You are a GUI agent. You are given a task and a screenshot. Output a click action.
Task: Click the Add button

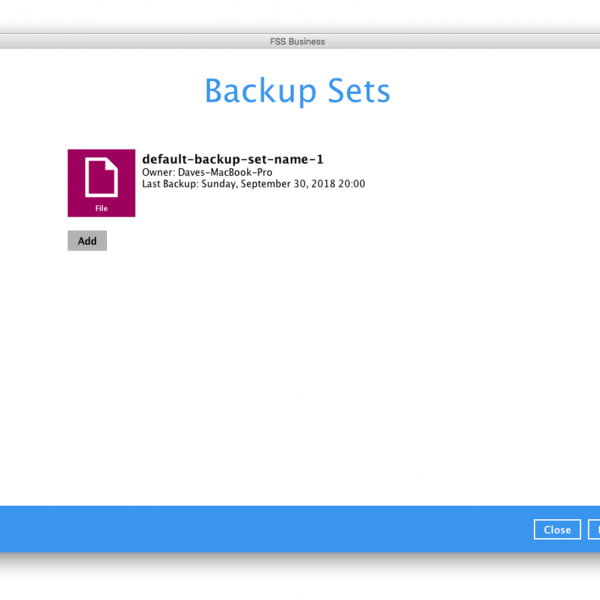(87, 241)
